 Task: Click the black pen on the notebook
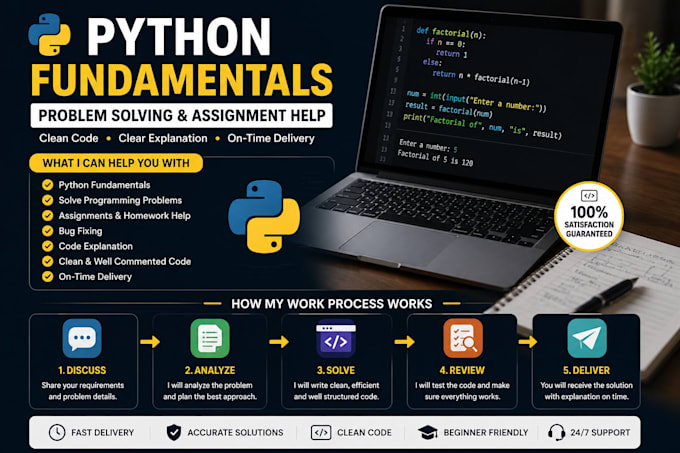tap(605, 294)
